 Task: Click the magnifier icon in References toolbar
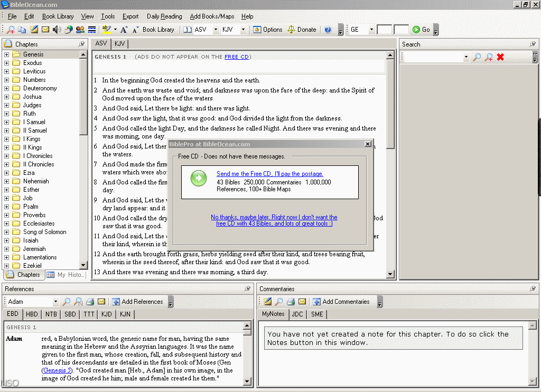[66, 302]
